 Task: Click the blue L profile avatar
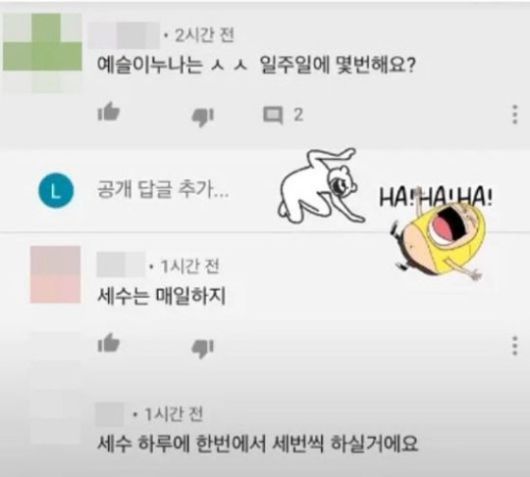tap(56, 190)
